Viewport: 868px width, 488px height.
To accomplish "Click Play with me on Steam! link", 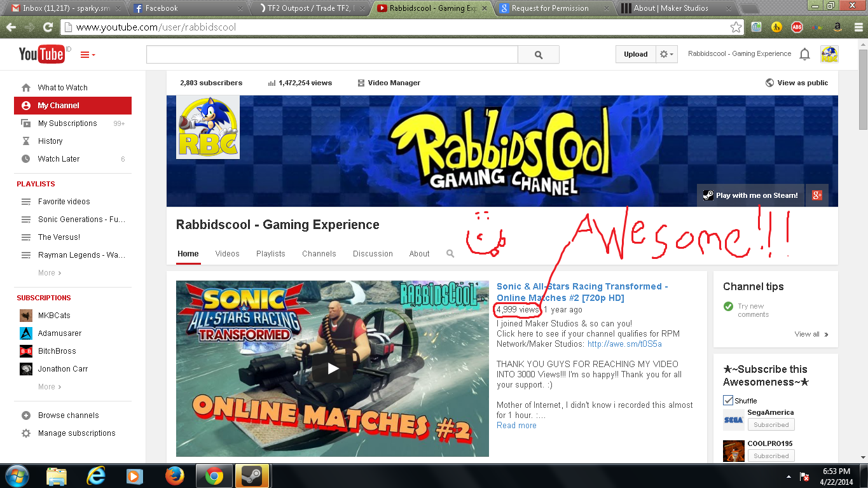I will 750,195.
